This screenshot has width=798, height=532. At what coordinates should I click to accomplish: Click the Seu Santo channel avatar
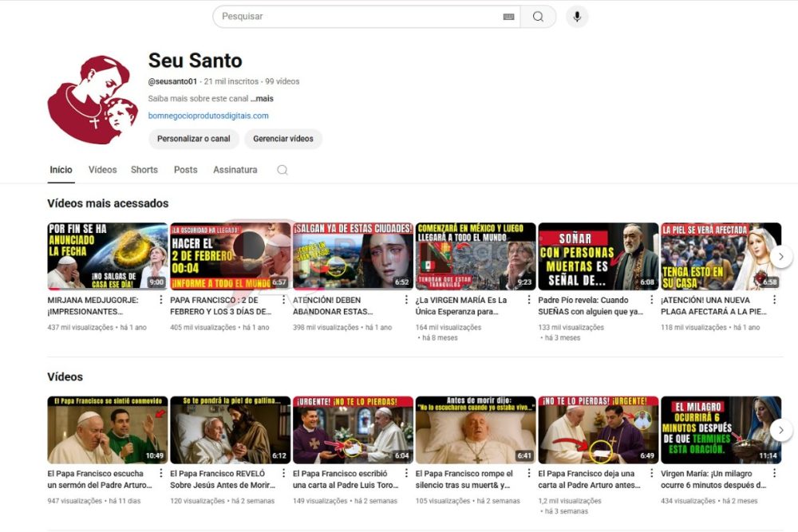[x=93, y=100]
